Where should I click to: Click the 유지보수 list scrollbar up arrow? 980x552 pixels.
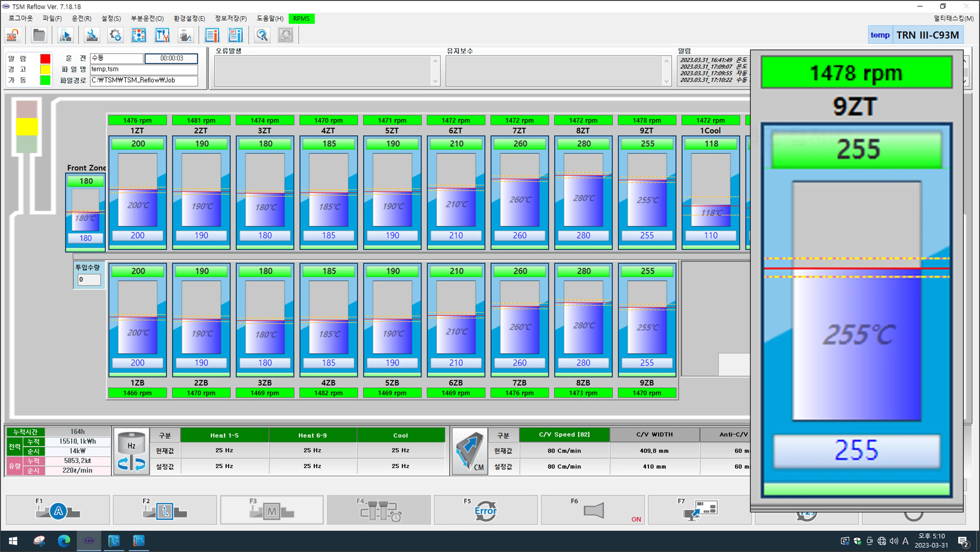point(666,61)
